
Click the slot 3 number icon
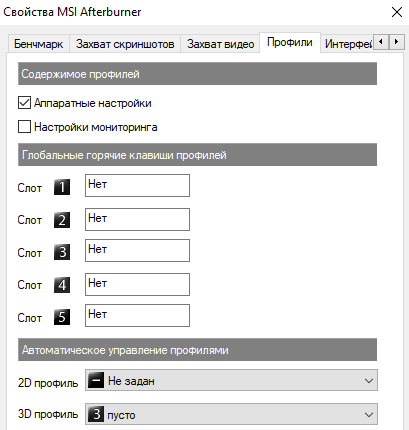point(62,252)
